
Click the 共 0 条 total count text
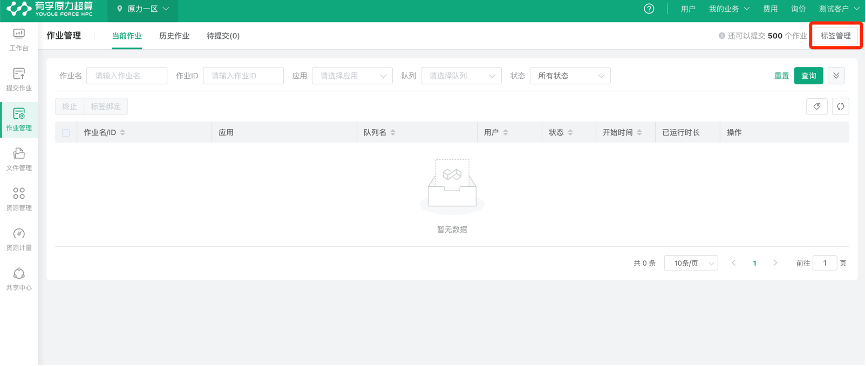pyautogui.click(x=645, y=263)
